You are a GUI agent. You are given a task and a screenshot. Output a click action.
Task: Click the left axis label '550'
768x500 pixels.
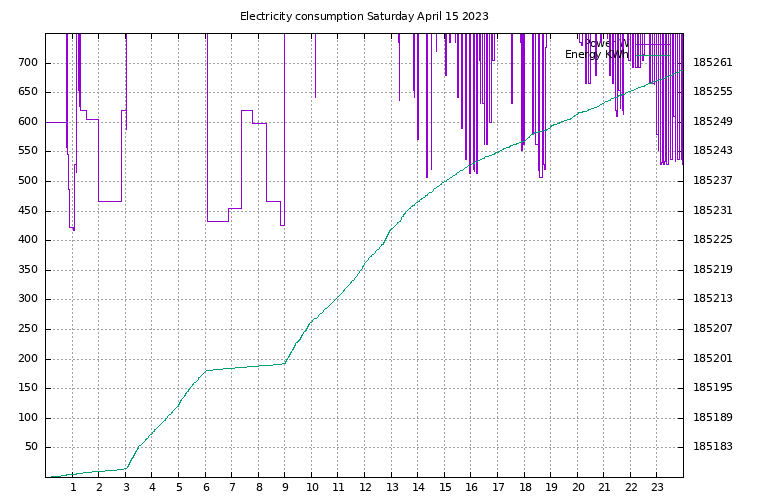pyautogui.click(x=28, y=151)
